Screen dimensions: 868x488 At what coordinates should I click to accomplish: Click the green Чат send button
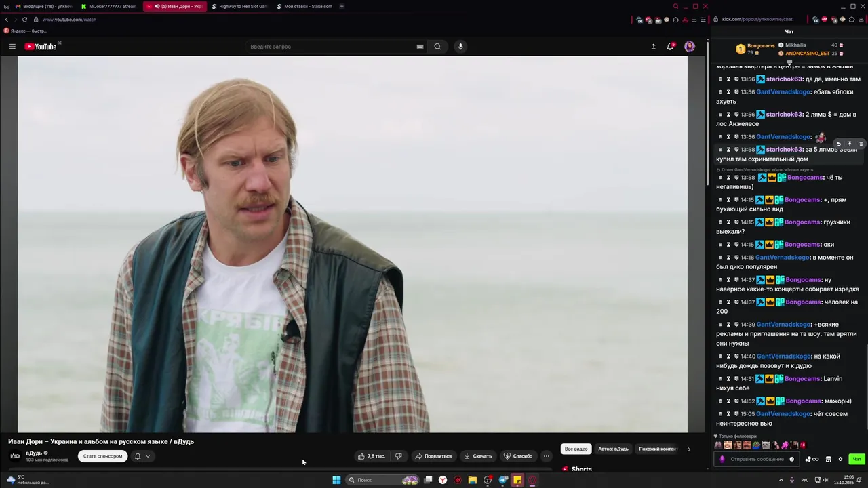[x=856, y=459]
